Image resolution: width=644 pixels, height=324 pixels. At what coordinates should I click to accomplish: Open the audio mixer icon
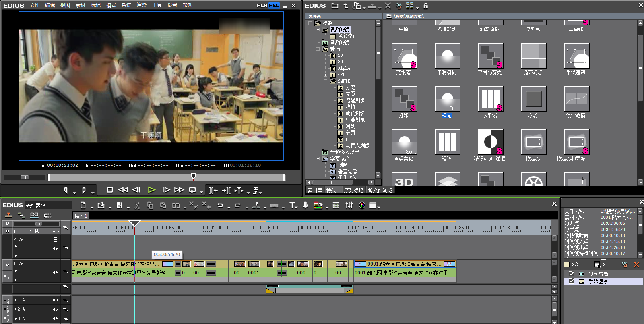coord(349,206)
